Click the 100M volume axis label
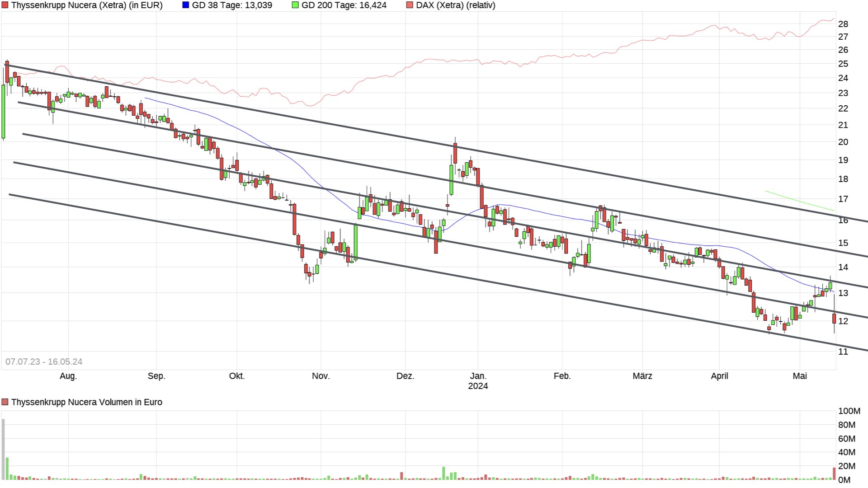 coord(849,411)
